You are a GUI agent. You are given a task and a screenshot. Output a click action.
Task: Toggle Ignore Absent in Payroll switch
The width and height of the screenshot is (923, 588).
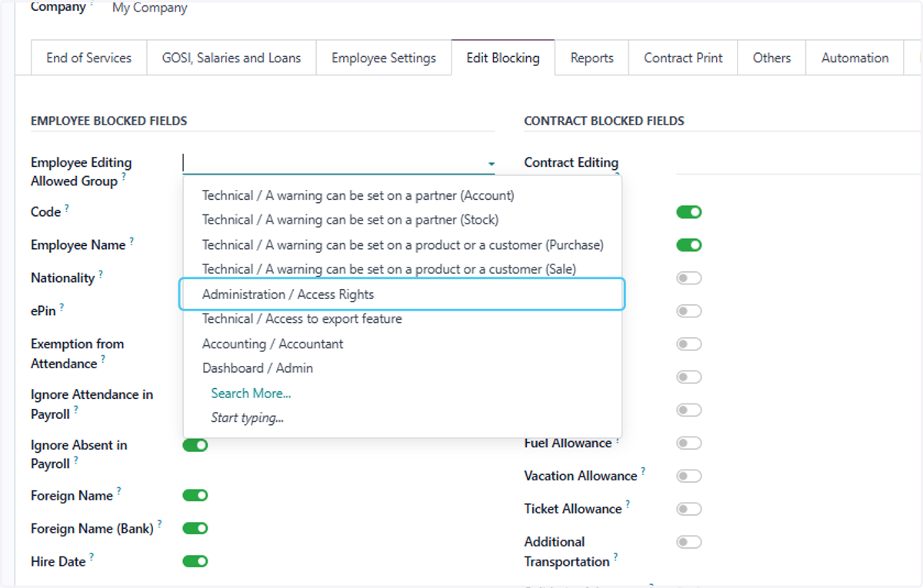pos(195,445)
